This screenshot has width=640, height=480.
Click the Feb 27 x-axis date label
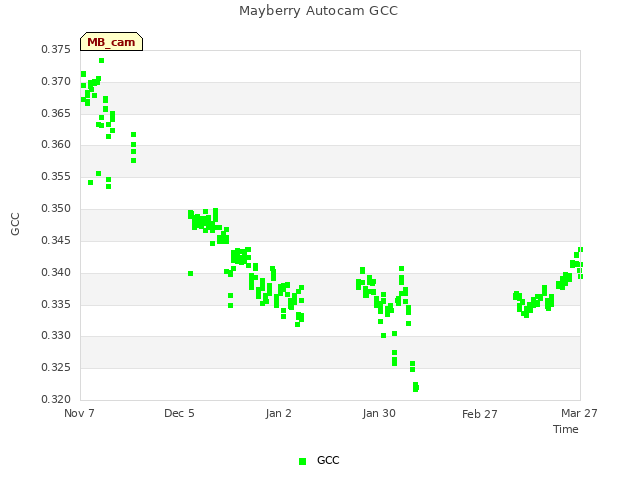pyautogui.click(x=480, y=414)
